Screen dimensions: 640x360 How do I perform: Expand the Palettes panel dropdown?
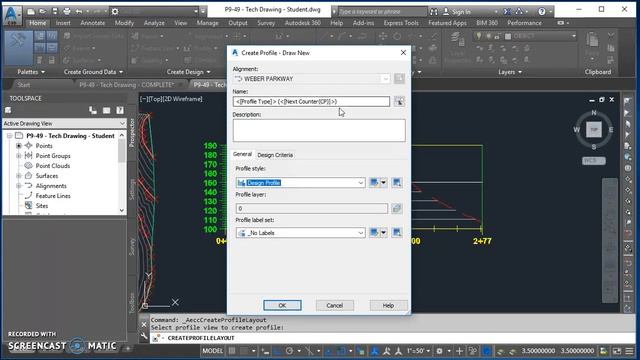[x=31, y=72]
